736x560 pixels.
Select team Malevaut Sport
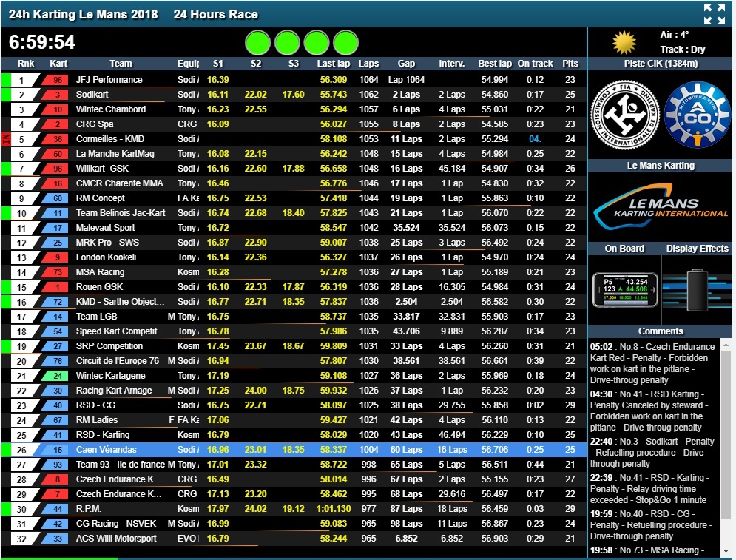click(105, 228)
